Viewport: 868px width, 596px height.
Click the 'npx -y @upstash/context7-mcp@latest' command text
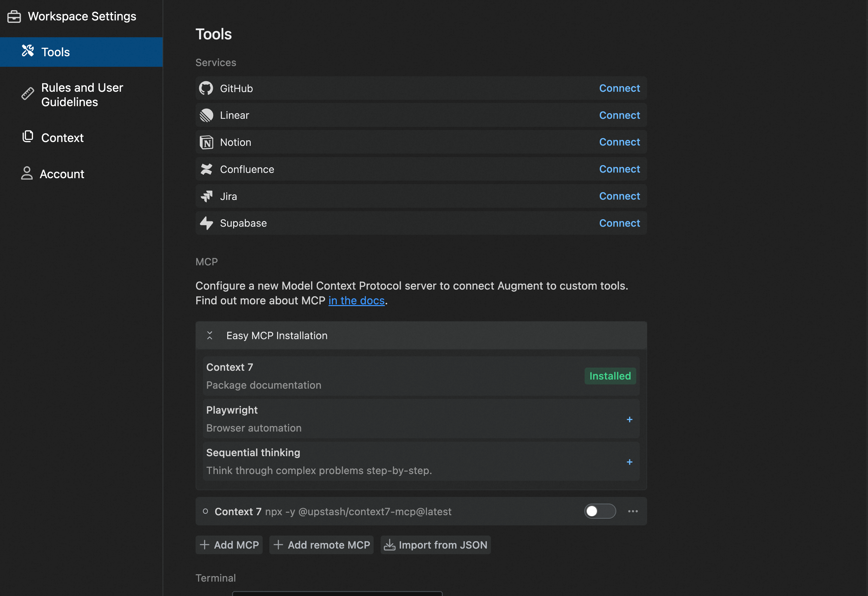[x=358, y=512]
